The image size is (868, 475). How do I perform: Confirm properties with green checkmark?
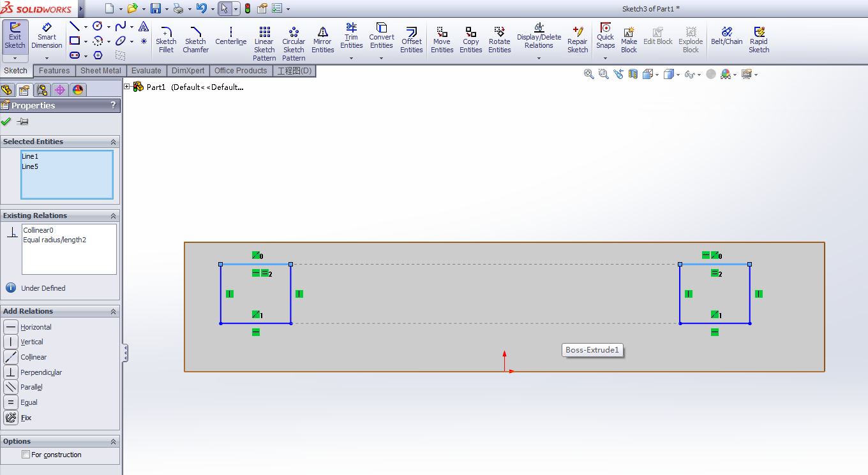(6, 122)
